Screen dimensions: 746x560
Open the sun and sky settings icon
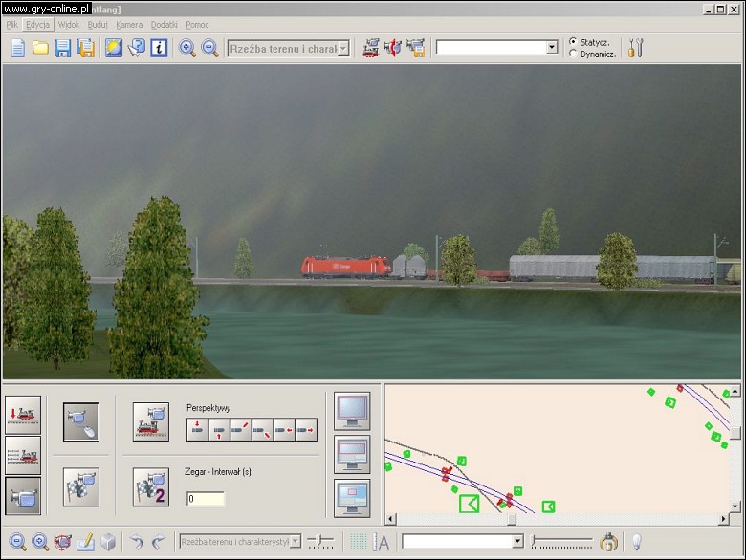click(x=114, y=48)
